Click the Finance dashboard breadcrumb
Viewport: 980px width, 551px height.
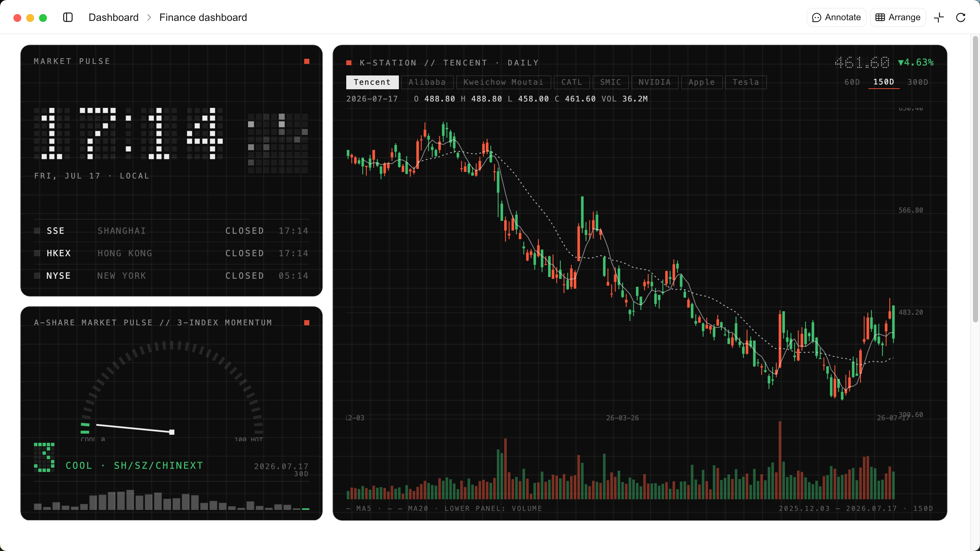tap(203, 18)
